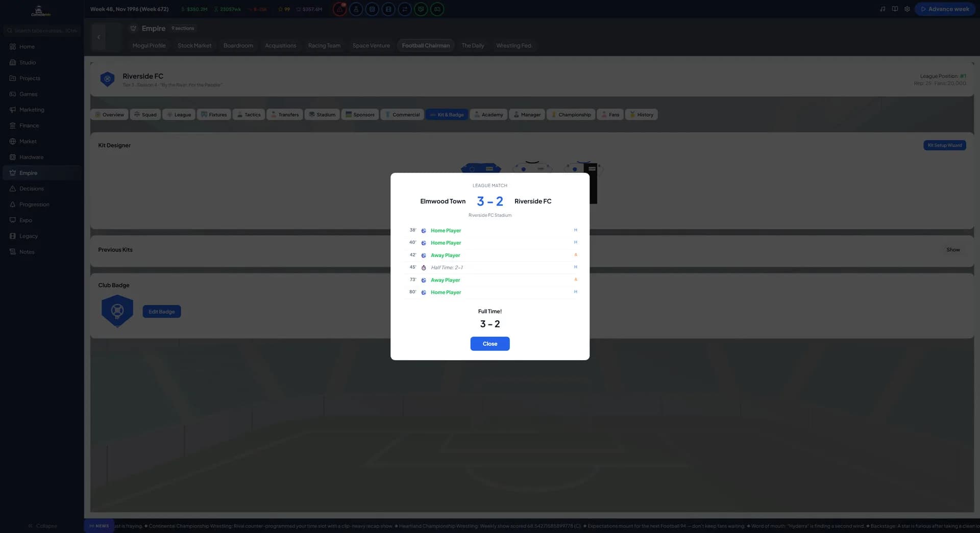Open Studio in the sidebar
Screen dimensions: 980x533
tap(42, 62)
